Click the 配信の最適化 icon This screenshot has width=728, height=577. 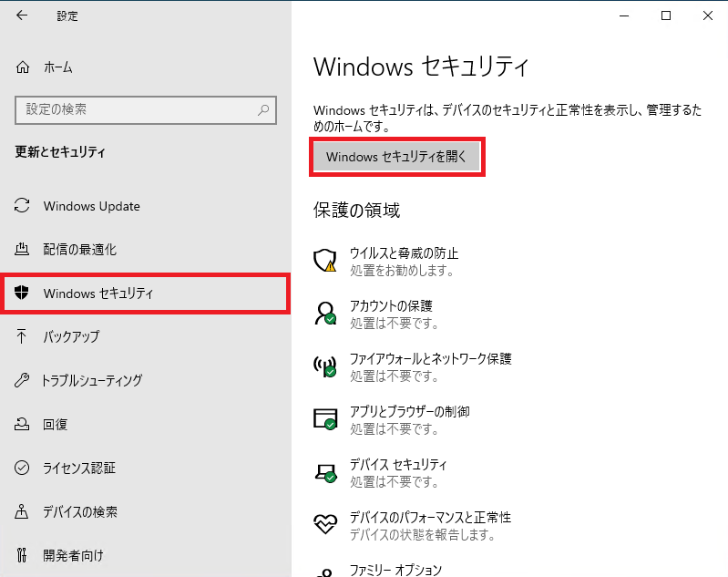22,250
